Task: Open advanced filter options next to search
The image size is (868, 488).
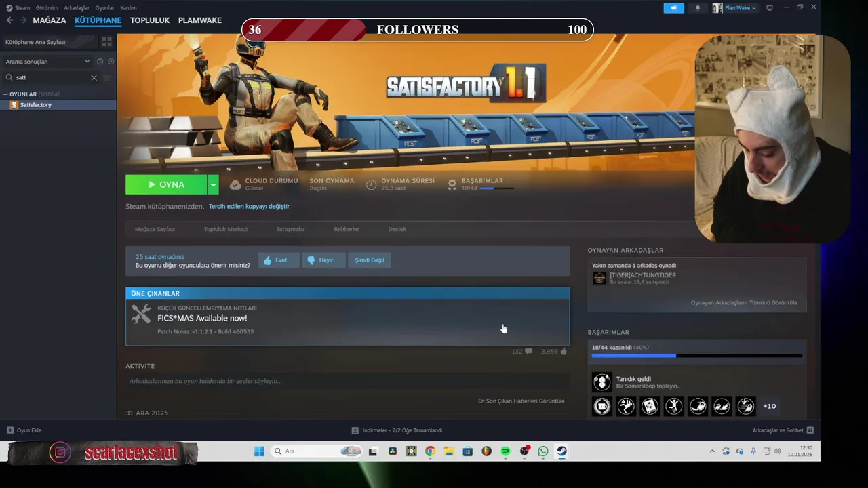Action: tap(106, 77)
